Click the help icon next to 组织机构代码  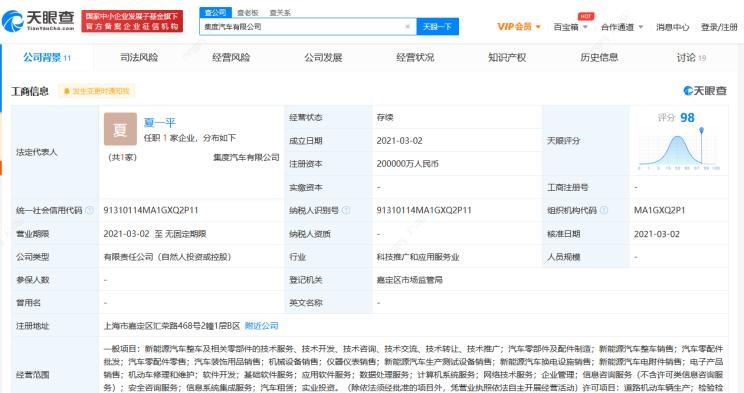604,210
